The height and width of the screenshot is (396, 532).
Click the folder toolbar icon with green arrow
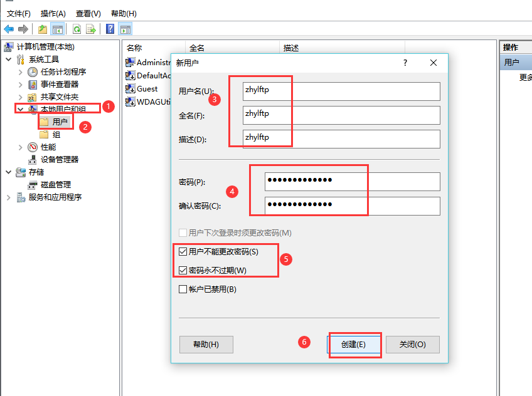point(42,28)
